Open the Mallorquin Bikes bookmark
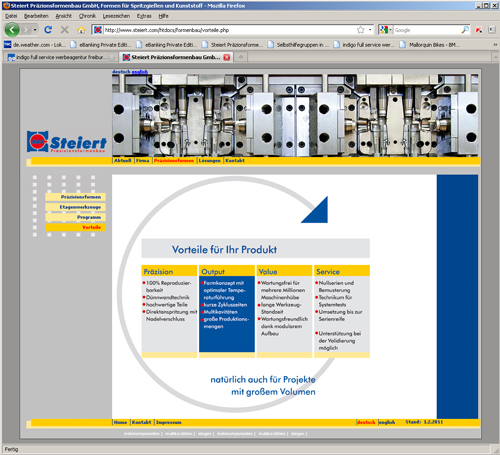 pyautogui.click(x=430, y=44)
